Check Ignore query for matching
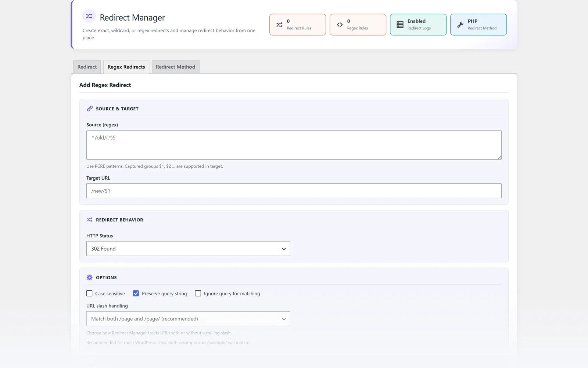Image resolution: width=588 pixels, height=368 pixels. (198, 293)
